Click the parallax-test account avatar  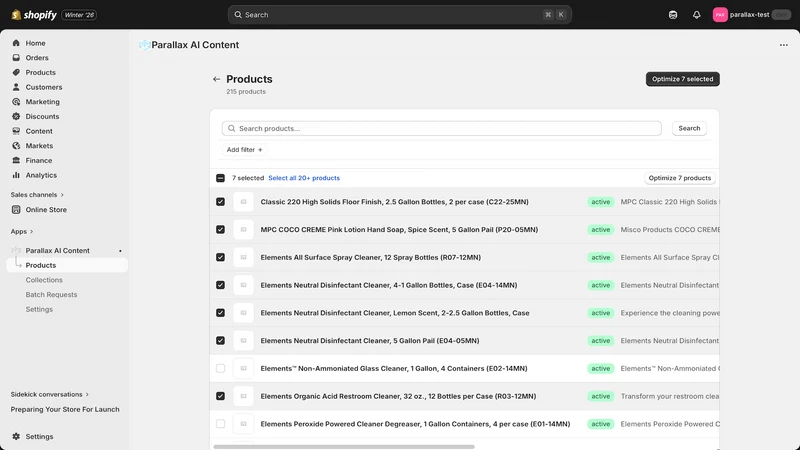720,15
